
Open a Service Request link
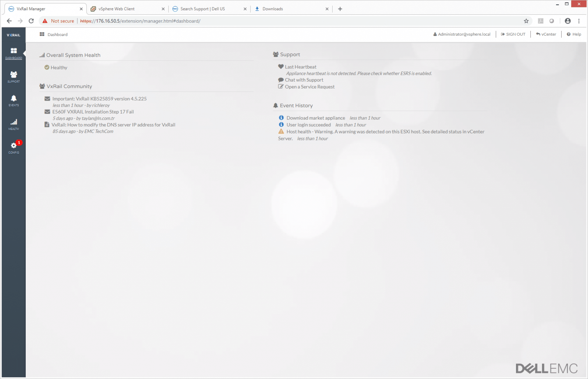click(x=310, y=87)
